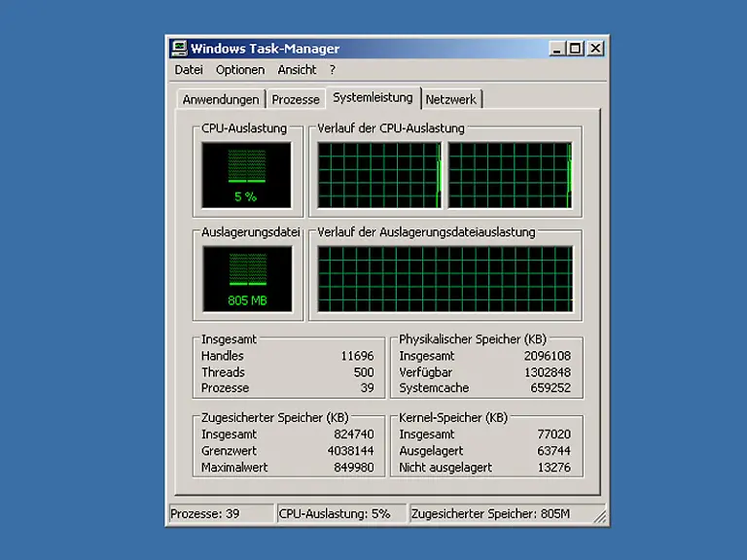Click the CPU-Auslastung gauge showing 5 %
Image resolution: width=747 pixels, height=560 pixels.
coord(246,175)
